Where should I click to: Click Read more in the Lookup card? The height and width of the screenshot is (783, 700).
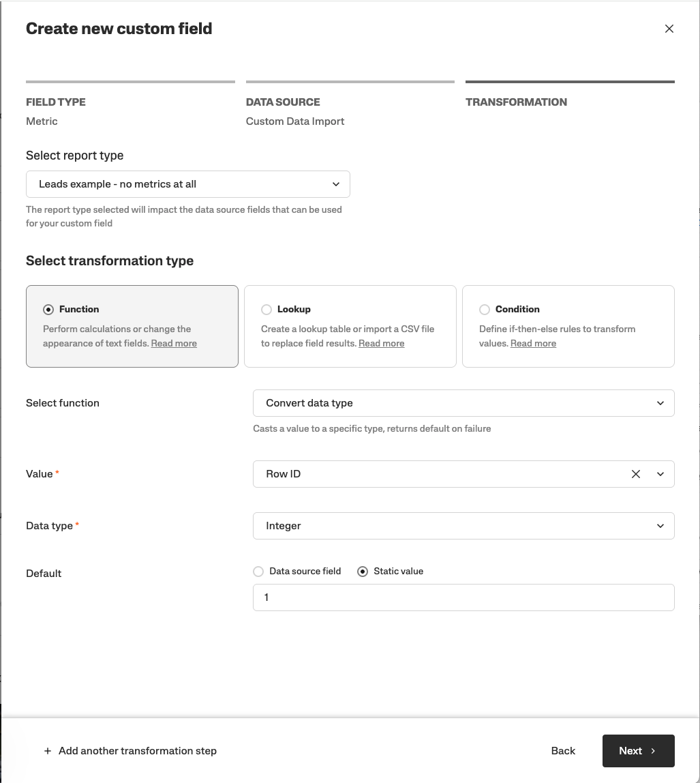pos(381,343)
